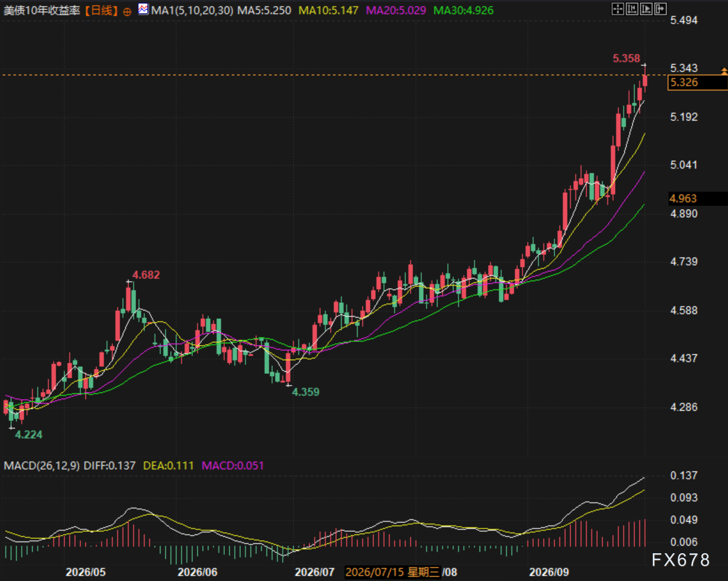Open the MA indicator chart icon

143,9
